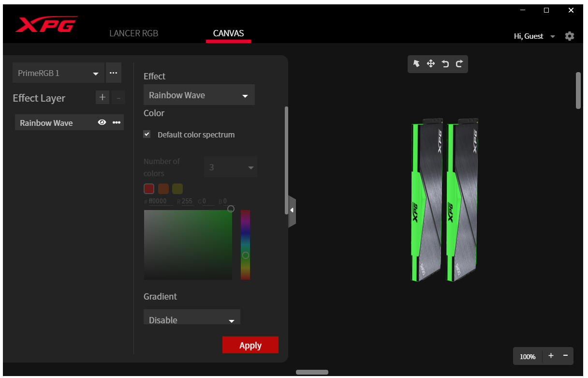Minimize the XPG window

[x=523, y=10]
